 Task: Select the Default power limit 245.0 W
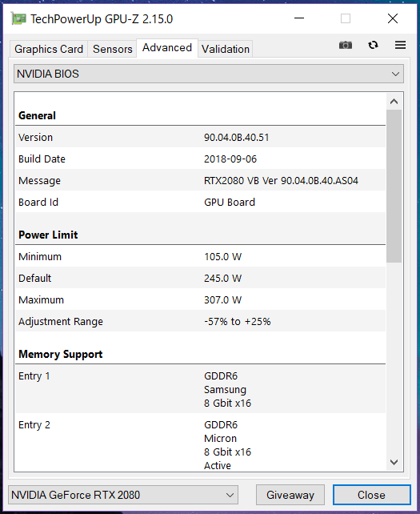(222, 279)
